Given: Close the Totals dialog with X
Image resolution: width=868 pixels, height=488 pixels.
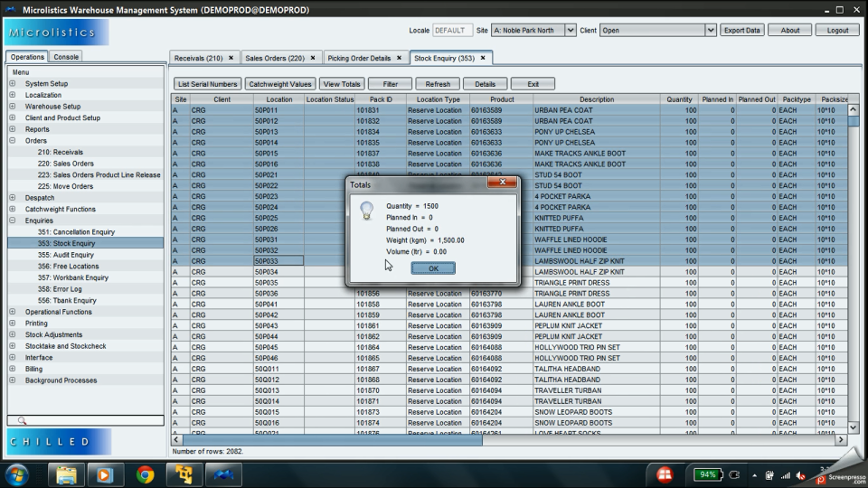Looking at the screenshot, I should point(502,182).
